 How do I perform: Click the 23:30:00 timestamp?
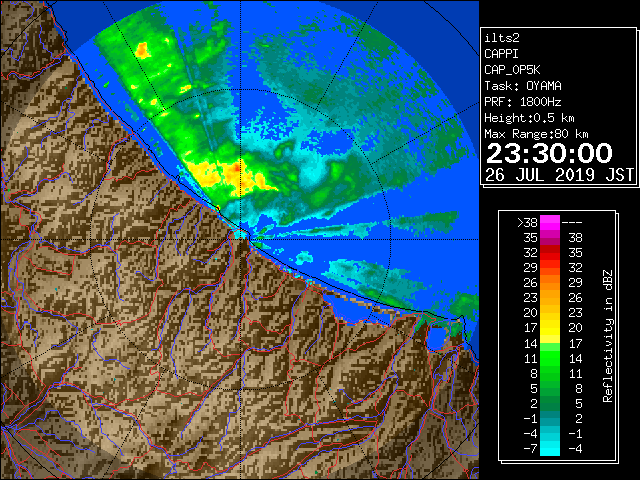[x=549, y=153]
